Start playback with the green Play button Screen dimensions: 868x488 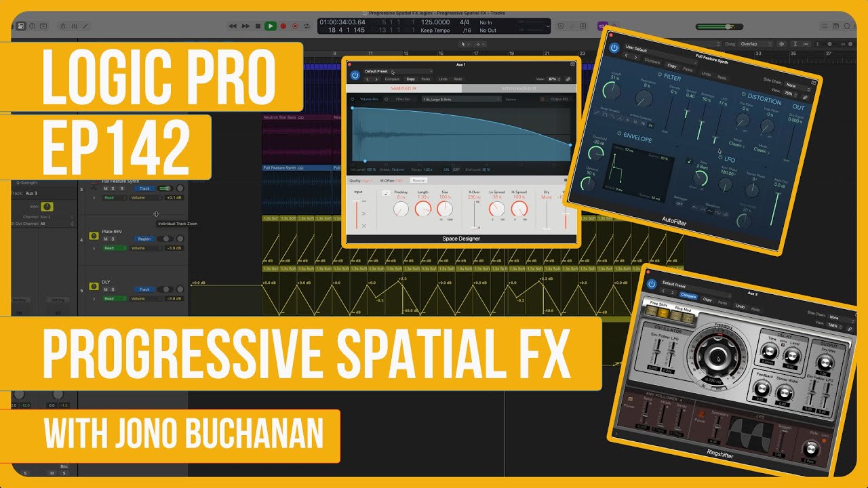270,26
